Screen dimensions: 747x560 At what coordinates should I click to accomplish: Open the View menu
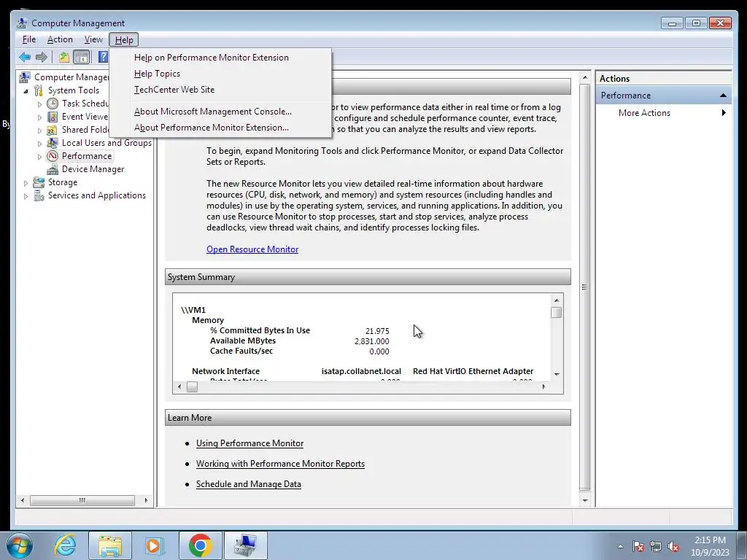[x=93, y=39]
